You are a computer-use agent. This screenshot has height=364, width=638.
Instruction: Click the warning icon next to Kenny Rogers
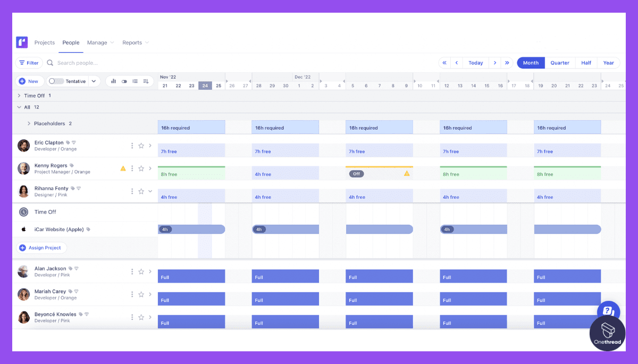(x=123, y=168)
